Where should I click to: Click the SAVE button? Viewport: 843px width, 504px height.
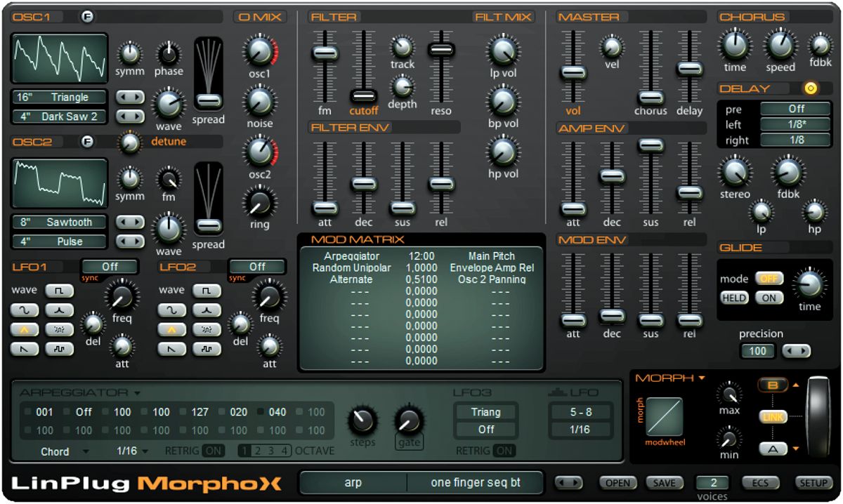tap(664, 482)
